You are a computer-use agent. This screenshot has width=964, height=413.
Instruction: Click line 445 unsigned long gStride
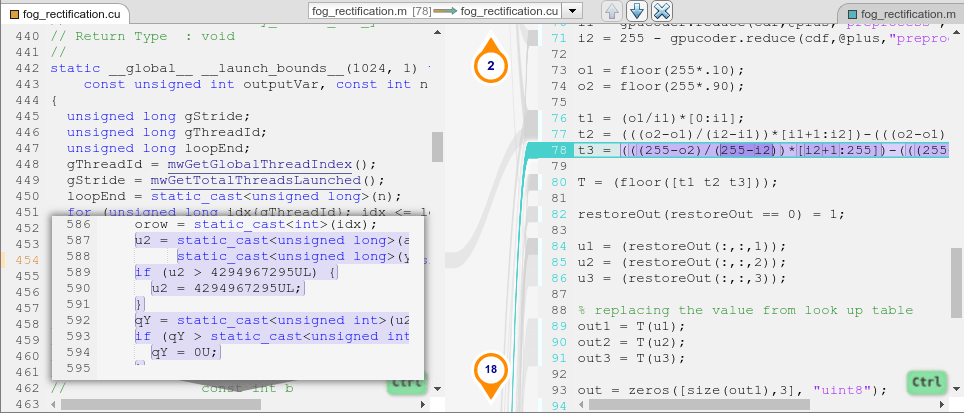(159, 117)
